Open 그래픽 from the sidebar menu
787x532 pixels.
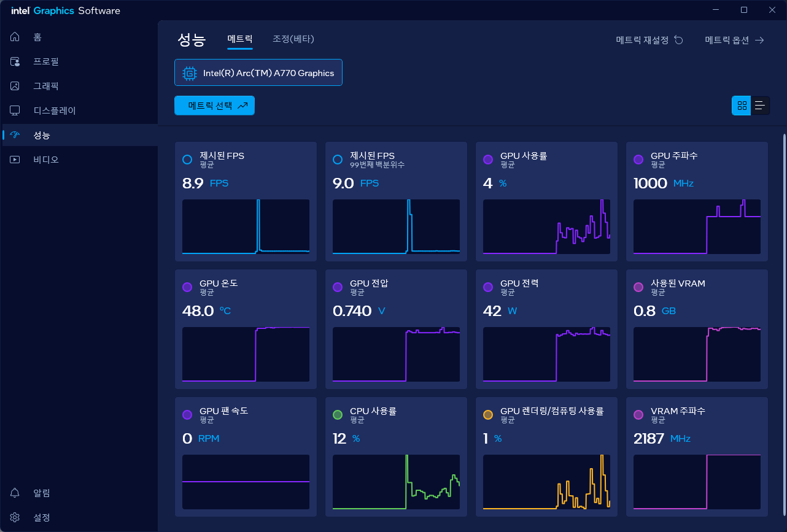click(46, 86)
